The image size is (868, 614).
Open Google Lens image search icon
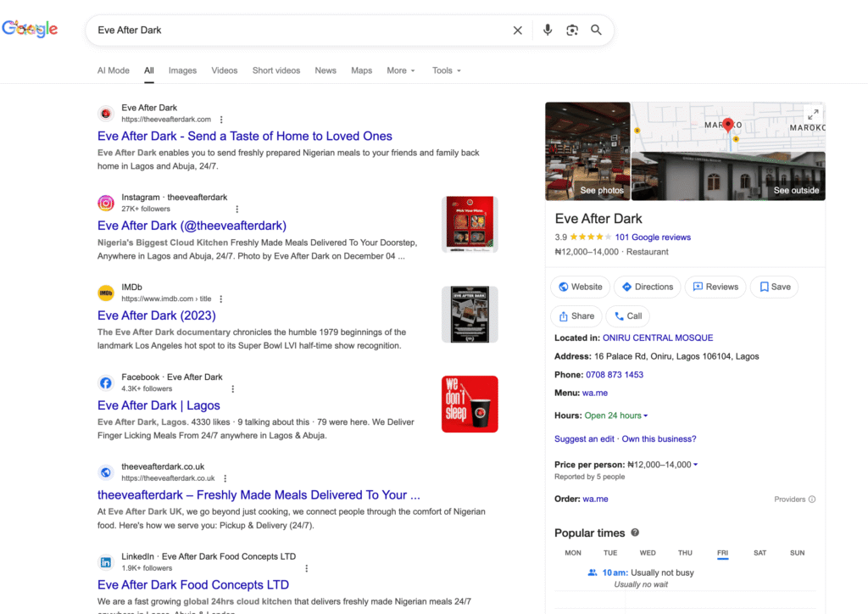(572, 31)
